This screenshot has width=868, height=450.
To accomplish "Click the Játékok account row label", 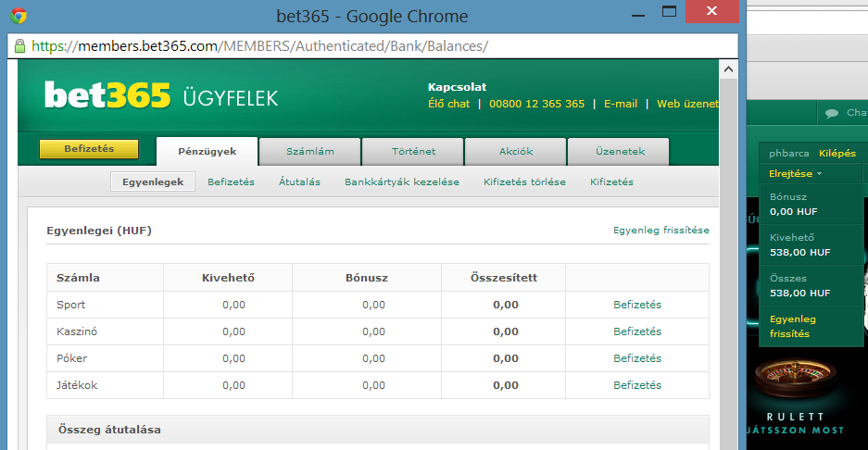I will [x=77, y=385].
